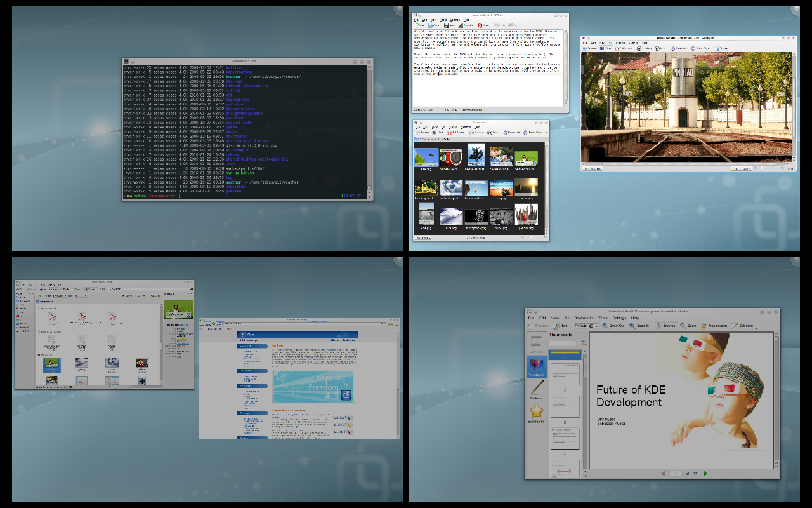Open the Tools menu in Okular
812x508 pixels.
click(603, 317)
